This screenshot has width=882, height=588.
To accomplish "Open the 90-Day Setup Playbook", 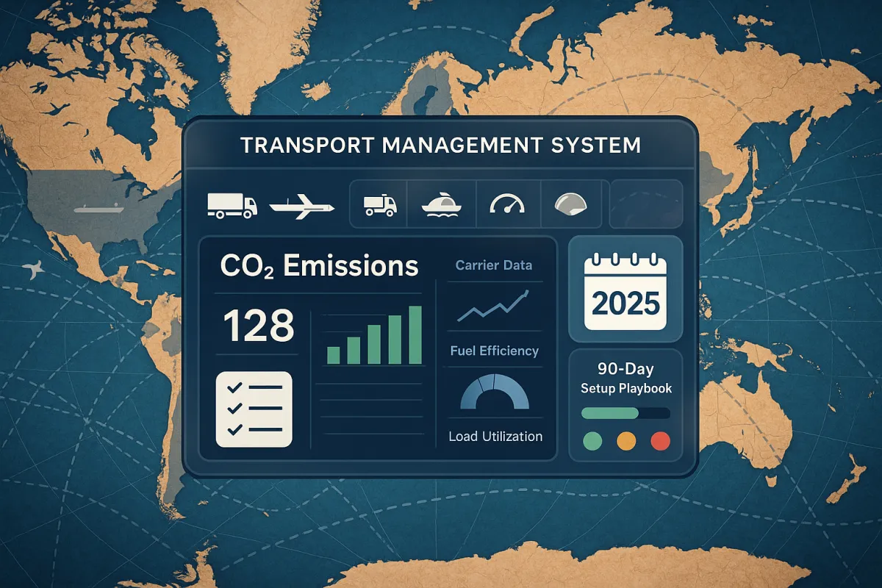I will pos(625,376).
